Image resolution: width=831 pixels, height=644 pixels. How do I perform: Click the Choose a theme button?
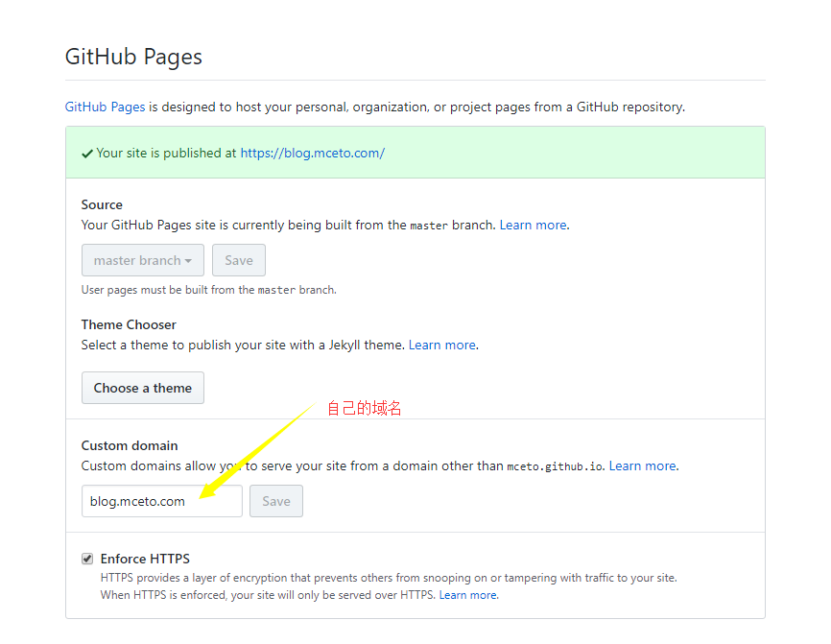click(143, 388)
